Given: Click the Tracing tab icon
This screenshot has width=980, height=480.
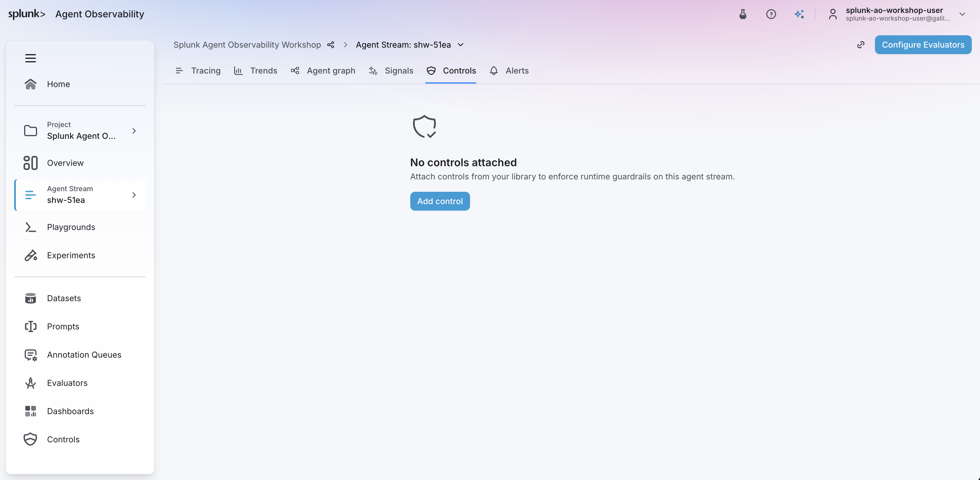Looking at the screenshot, I should click(179, 70).
